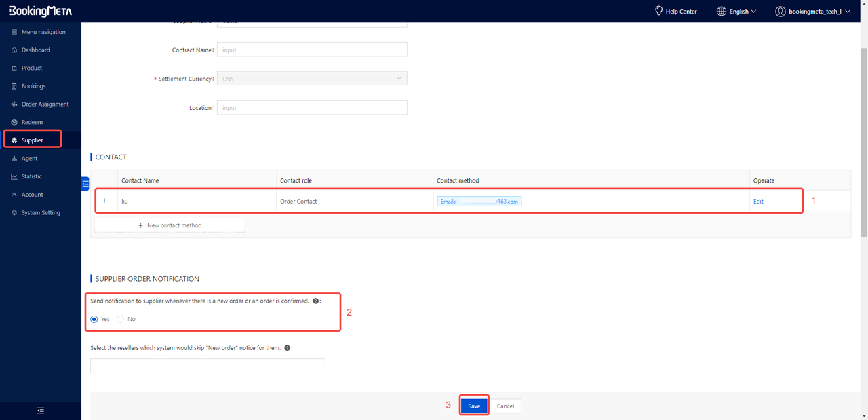Edit the liu contact row
Viewport: 868px width, 420px height.
point(758,202)
